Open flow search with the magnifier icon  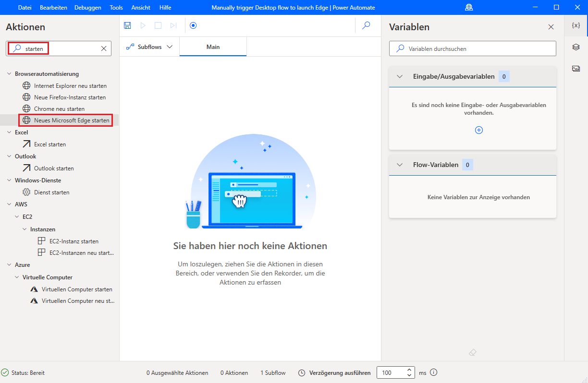[366, 25]
